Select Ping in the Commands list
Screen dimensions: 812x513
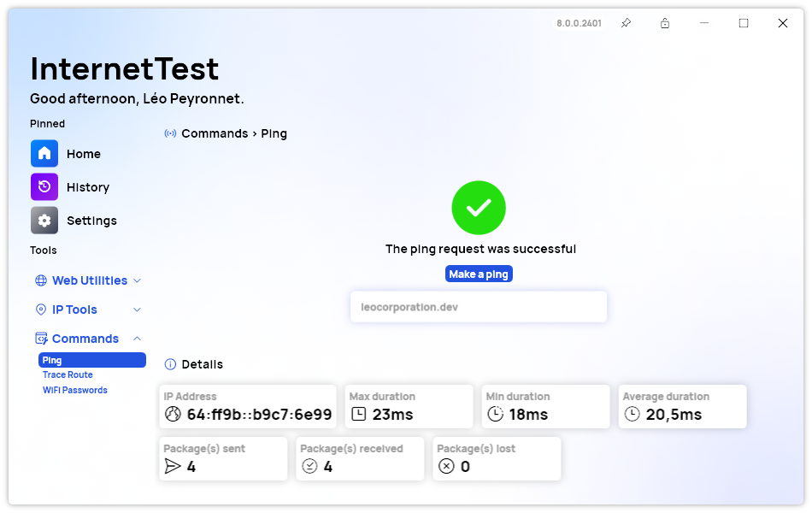(92, 360)
